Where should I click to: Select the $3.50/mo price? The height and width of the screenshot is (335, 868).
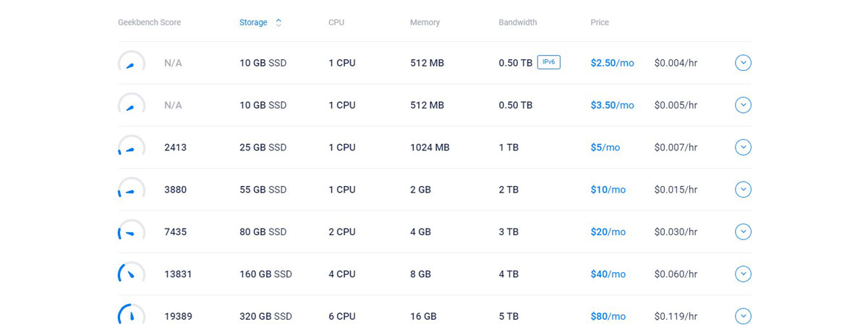point(612,105)
